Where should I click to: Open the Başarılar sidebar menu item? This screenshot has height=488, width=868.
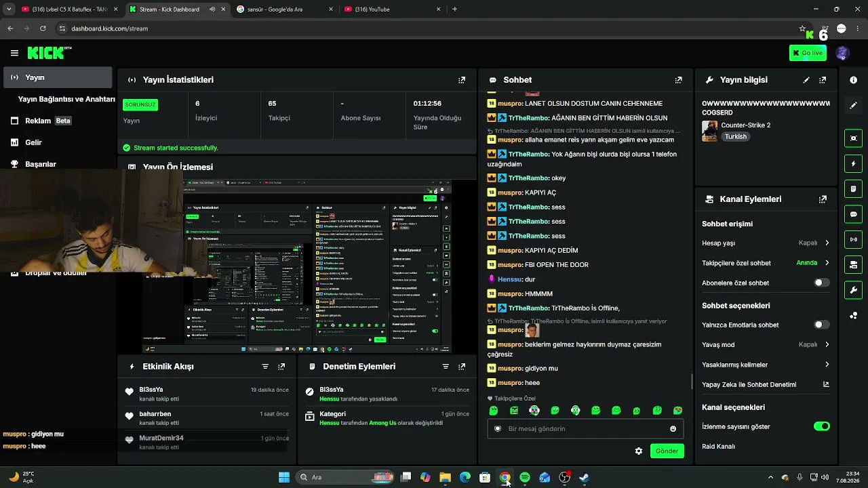58,164
